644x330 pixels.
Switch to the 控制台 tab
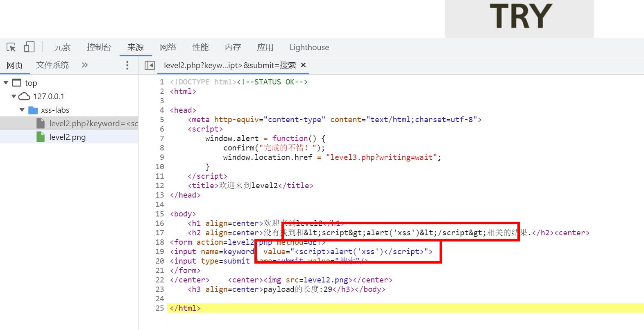tap(99, 47)
